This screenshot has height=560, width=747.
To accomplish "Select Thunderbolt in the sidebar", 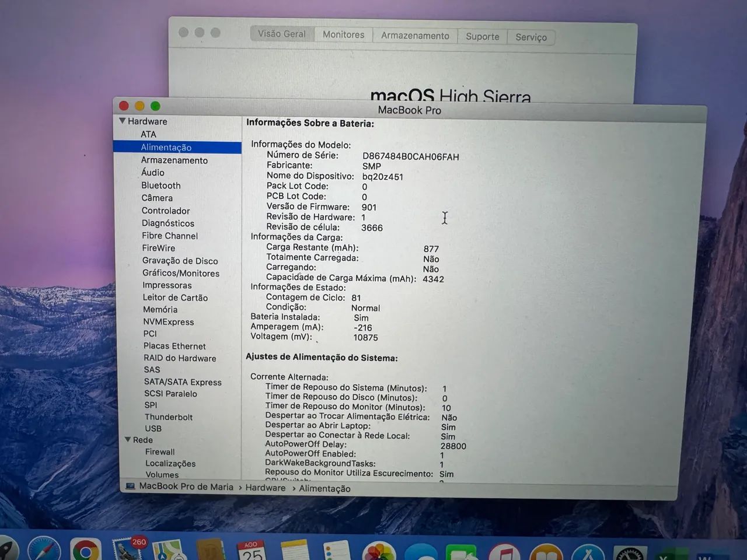I will (169, 417).
